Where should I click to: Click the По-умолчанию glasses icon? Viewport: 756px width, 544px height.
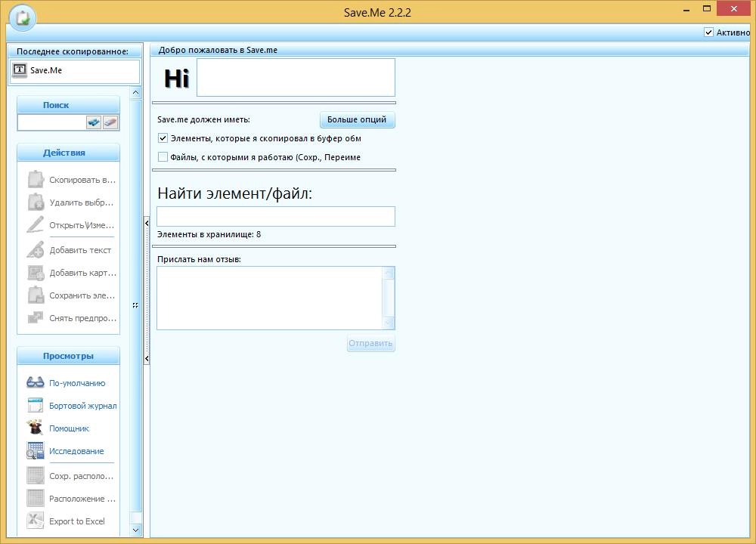coord(36,382)
